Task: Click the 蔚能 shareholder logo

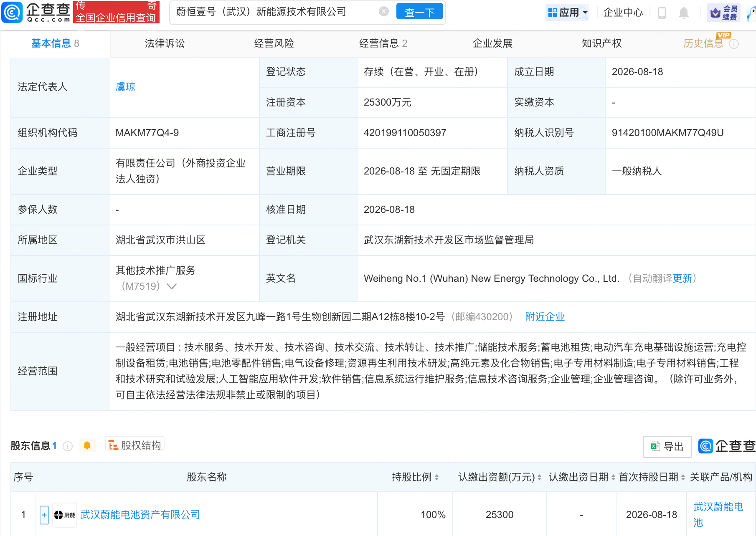Action: [65, 515]
